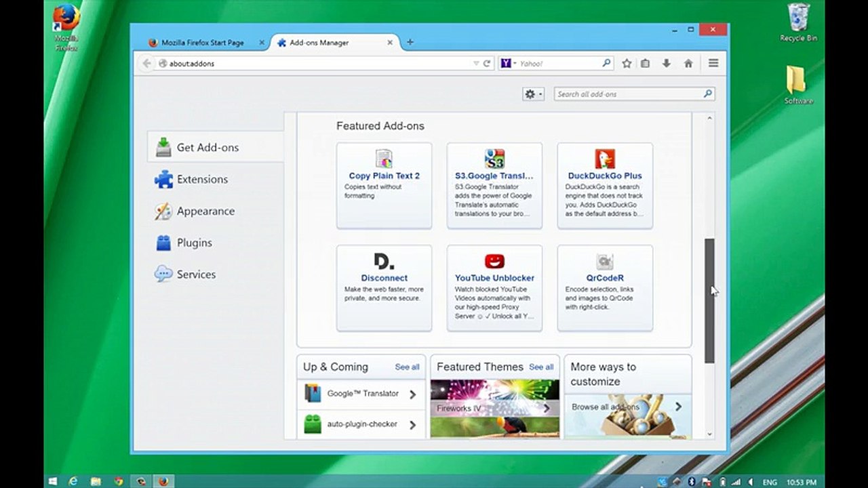Reload the about:addons page
868x488 pixels.
coord(486,63)
